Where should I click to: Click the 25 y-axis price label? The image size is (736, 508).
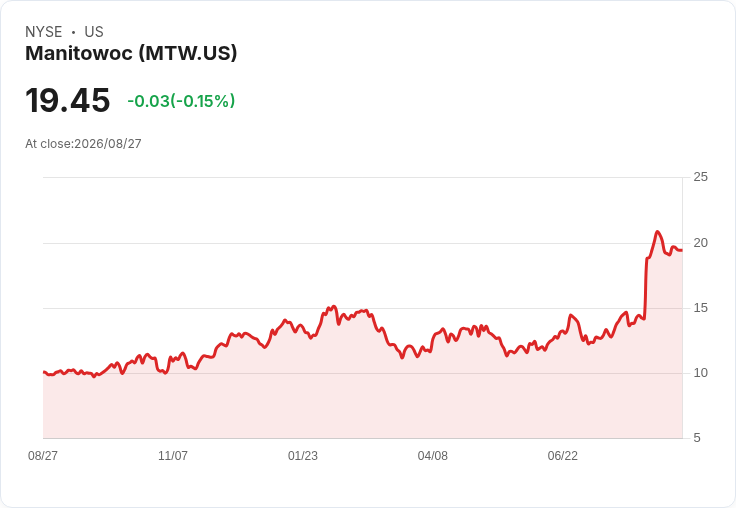(x=700, y=177)
